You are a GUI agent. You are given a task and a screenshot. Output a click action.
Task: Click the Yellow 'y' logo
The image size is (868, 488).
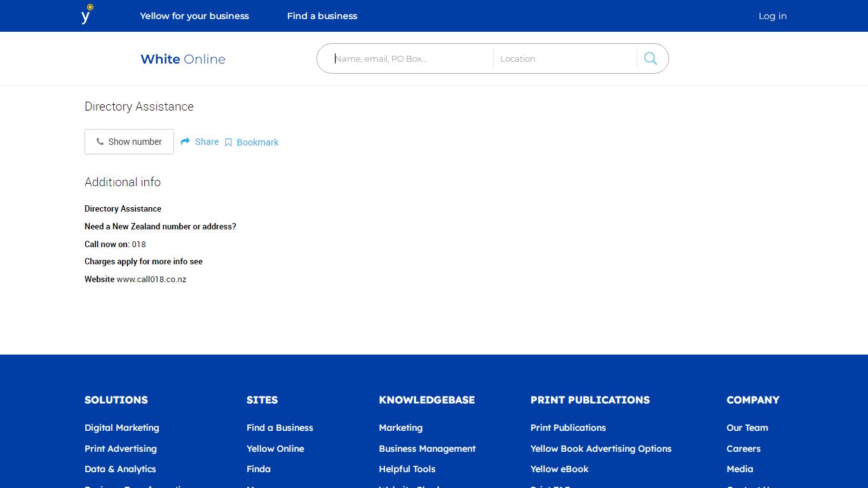87,15
